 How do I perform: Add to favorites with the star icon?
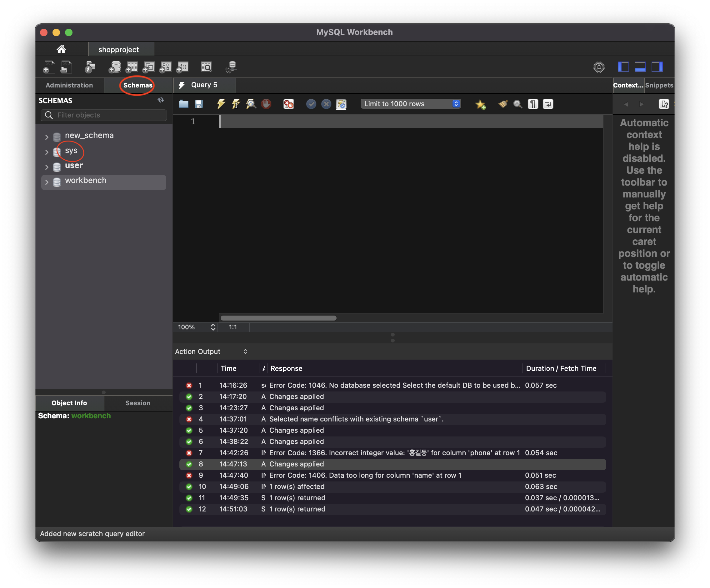[x=480, y=104]
